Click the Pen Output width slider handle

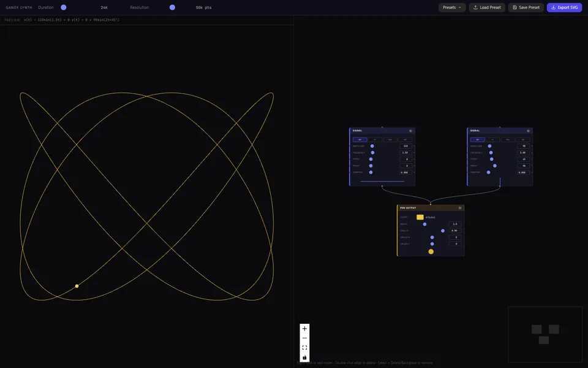tap(425, 224)
